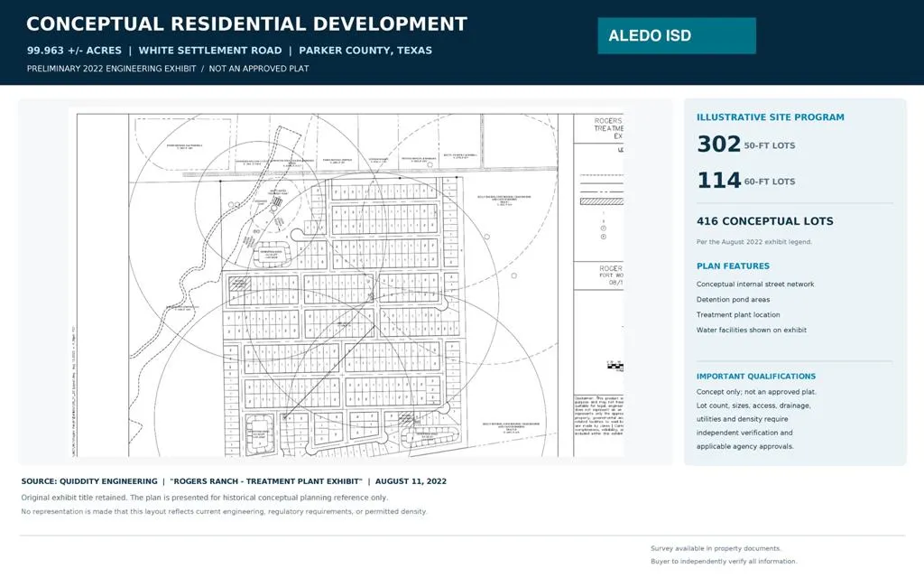Click the "416 CONCEPTUAL LOTS" total

coord(765,221)
